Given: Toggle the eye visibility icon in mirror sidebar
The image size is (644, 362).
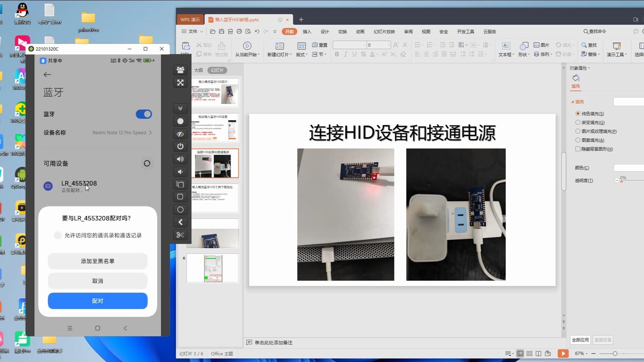Looking at the screenshot, I should (180, 134).
